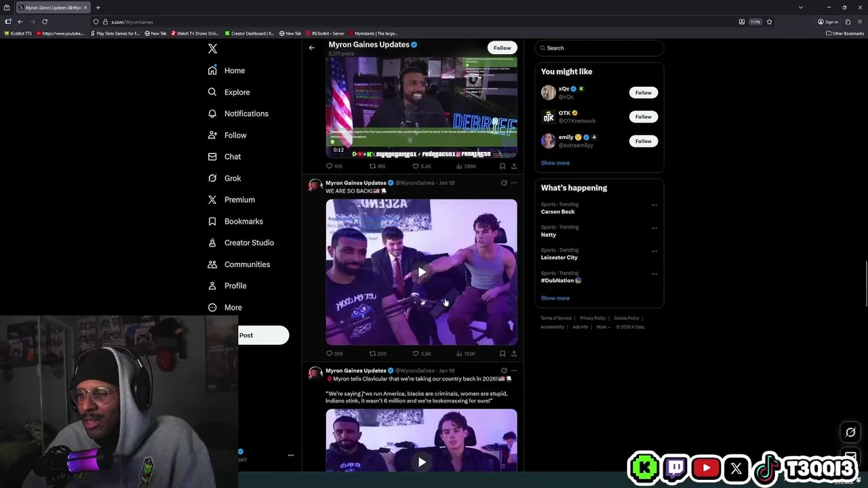This screenshot has width=868, height=488.
Task: Open Grok explain on WE ARE SO BACK post
Action: (504, 183)
